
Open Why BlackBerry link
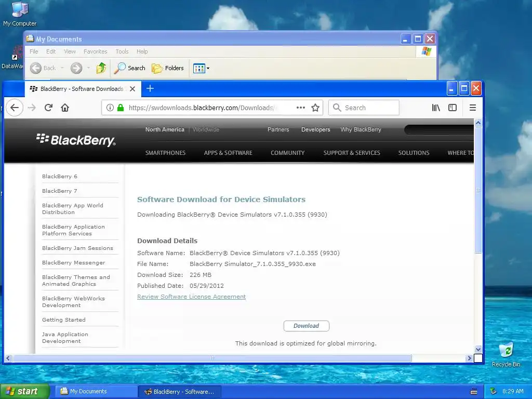(361, 129)
